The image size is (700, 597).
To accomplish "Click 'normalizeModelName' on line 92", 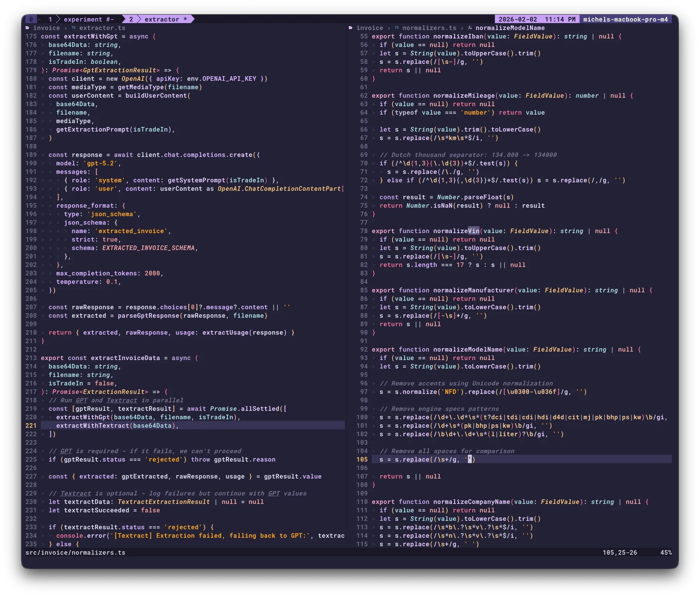I will tap(468, 349).
